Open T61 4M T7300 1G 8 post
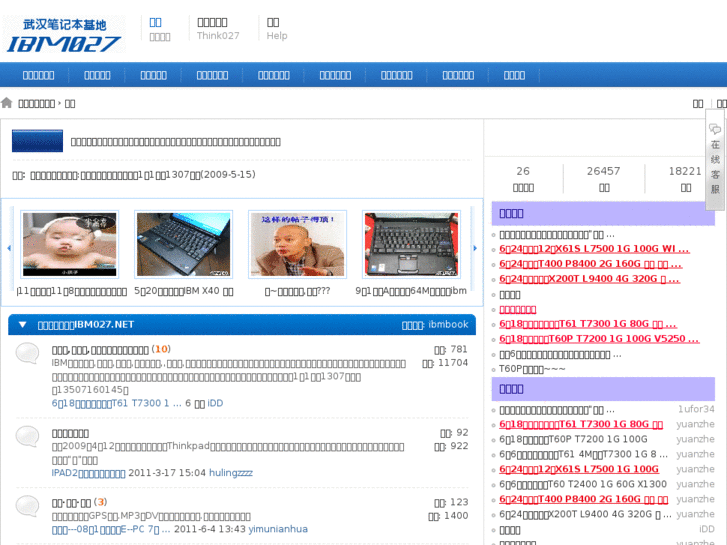Image resolution: width=727 pixels, height=545 pixels. pyautogui.click(x=584, y=454)
